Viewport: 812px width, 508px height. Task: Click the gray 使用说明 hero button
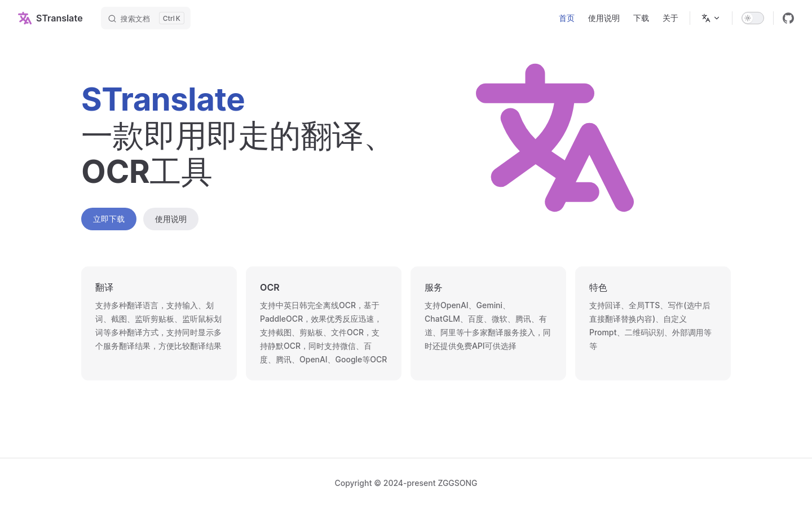171,219
